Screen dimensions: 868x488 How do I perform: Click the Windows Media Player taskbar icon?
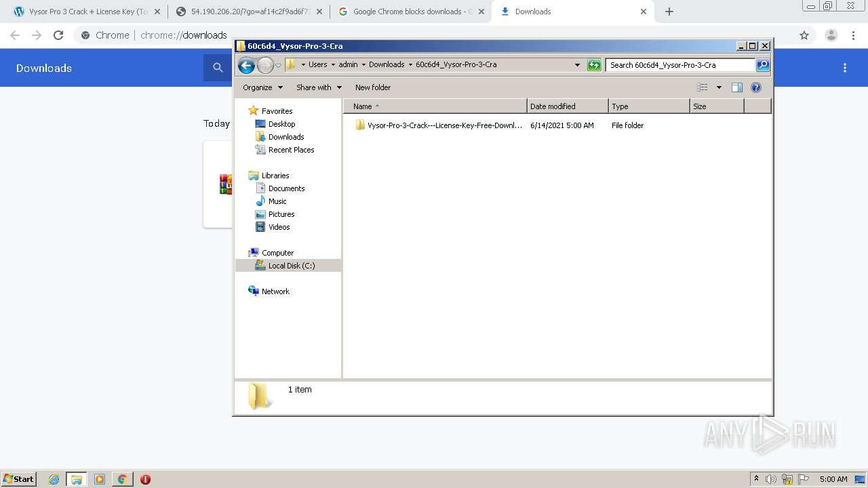(100, 479)
